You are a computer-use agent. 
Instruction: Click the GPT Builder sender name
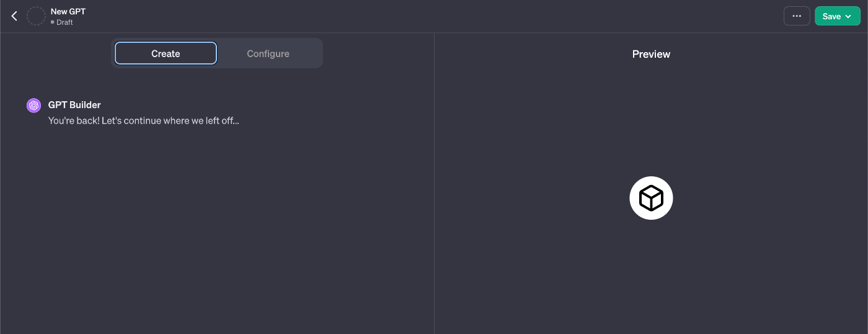click(74, 105)
